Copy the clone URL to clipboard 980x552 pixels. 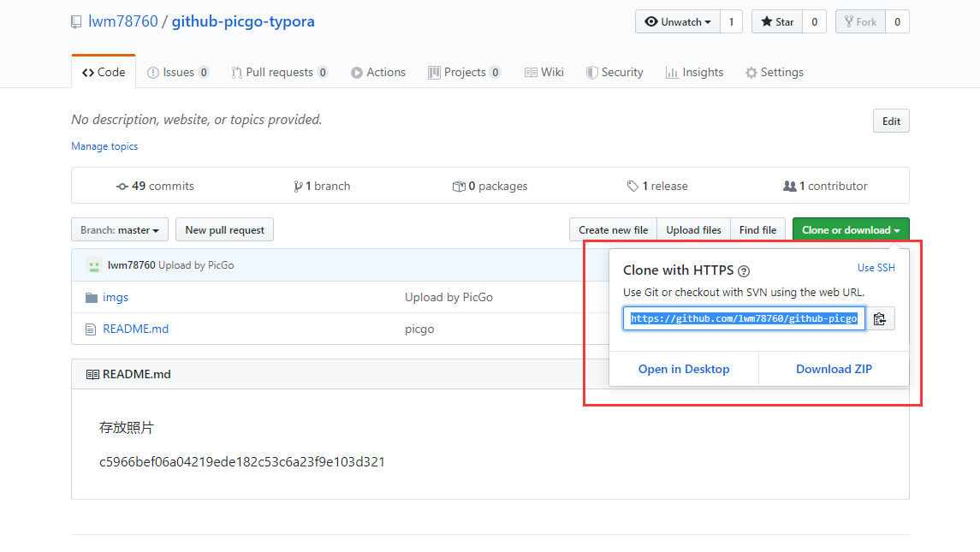click(880, 319)
